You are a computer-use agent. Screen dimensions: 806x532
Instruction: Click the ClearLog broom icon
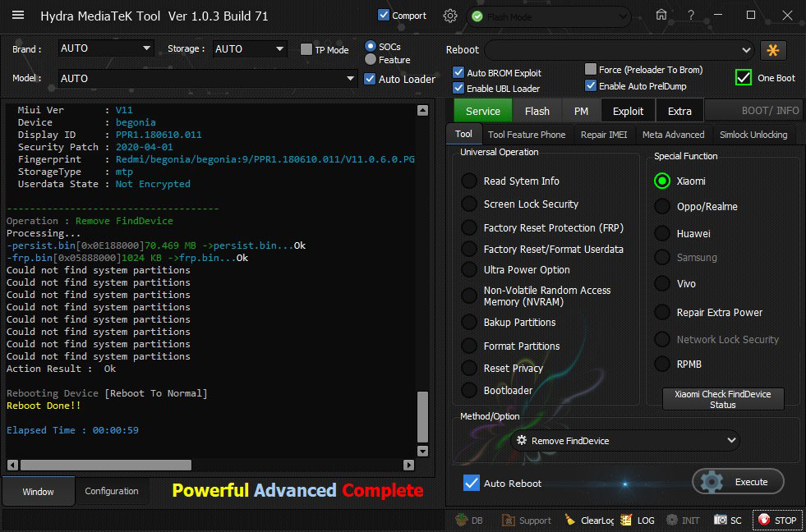(x=570, y=521)
